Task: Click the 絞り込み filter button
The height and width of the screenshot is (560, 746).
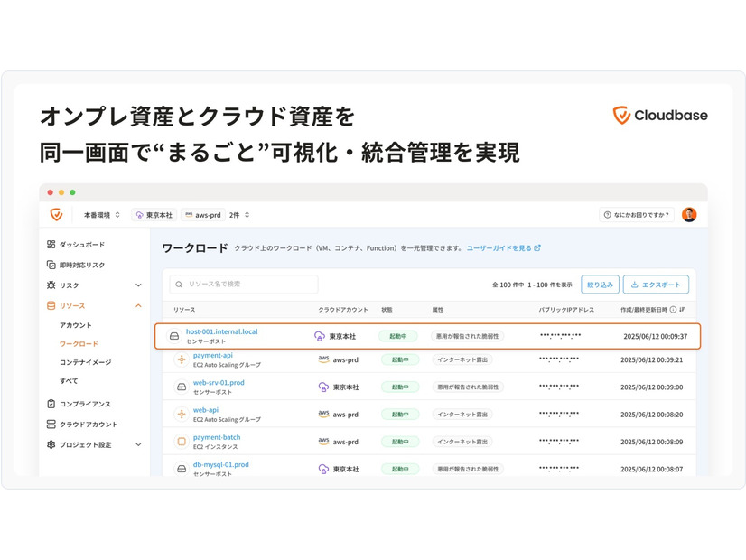Action: point(600,285)
